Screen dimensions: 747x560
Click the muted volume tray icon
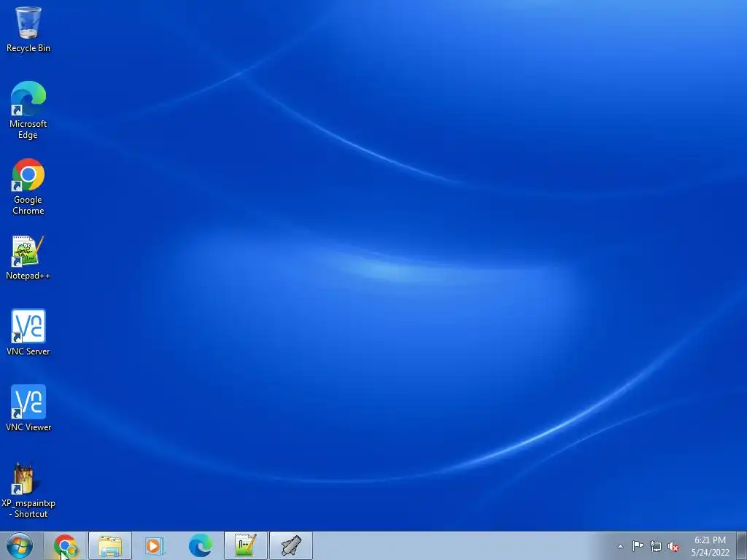click(x=673, y=547)
